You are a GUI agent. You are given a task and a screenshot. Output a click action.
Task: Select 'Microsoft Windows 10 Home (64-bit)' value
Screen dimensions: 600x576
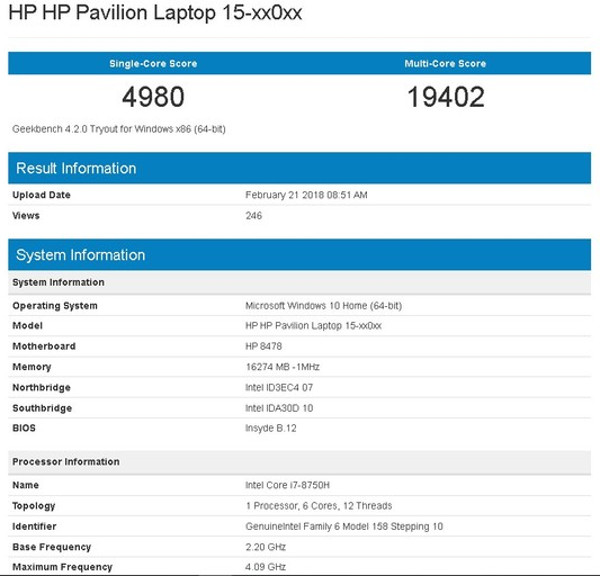coord(324,306)
